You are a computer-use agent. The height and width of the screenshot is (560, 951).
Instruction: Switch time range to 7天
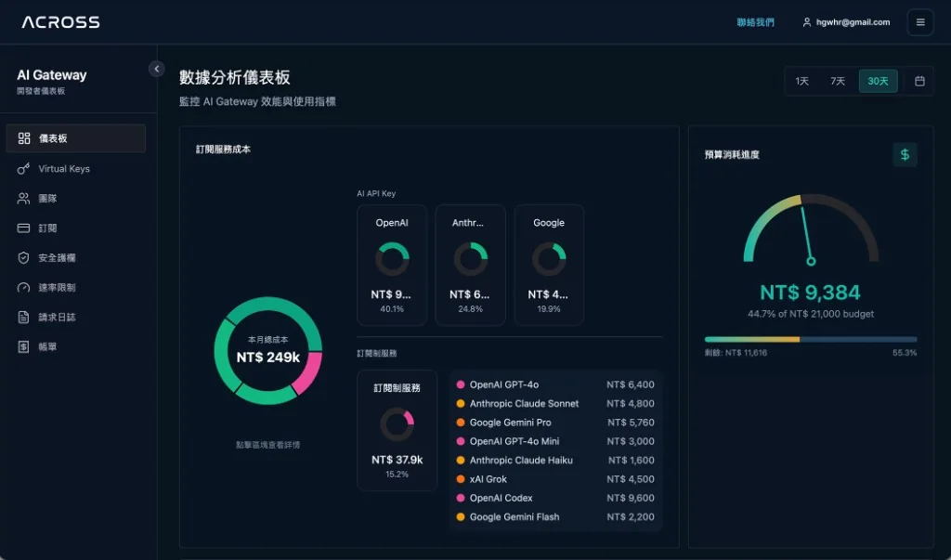[x=838, y=81]
